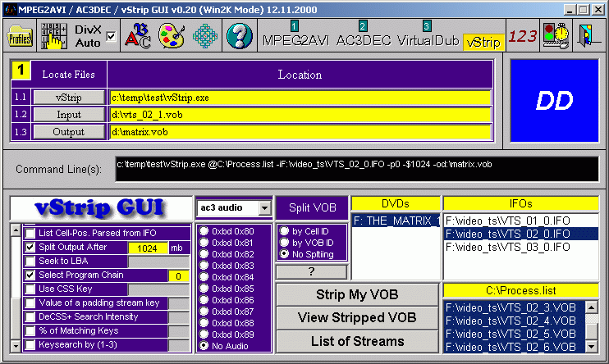The height and width of the screenshot is (364, 609).
Task: Enable Value of a padding stream key
Action: (x=30, y=303)
